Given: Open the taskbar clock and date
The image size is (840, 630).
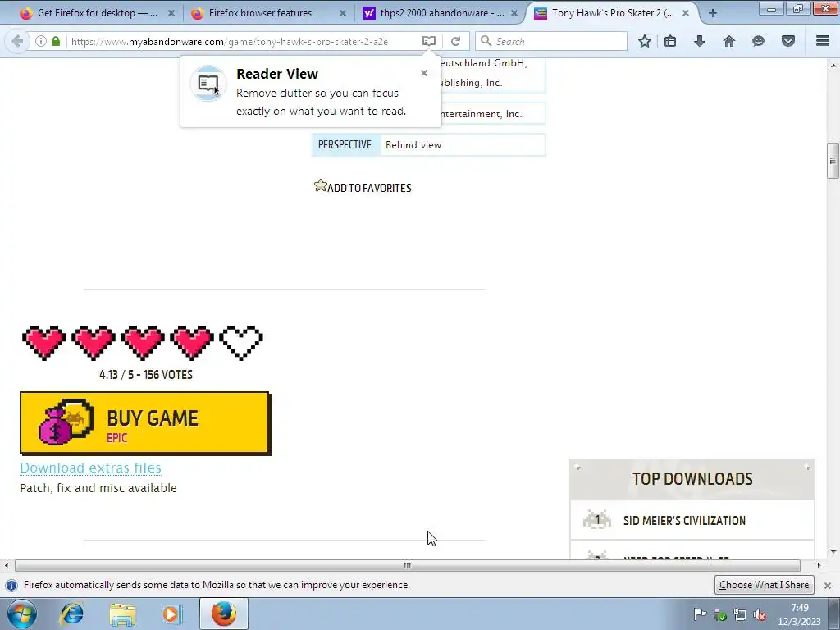Looking at the screenshot, I should click(x=799, y=614).
